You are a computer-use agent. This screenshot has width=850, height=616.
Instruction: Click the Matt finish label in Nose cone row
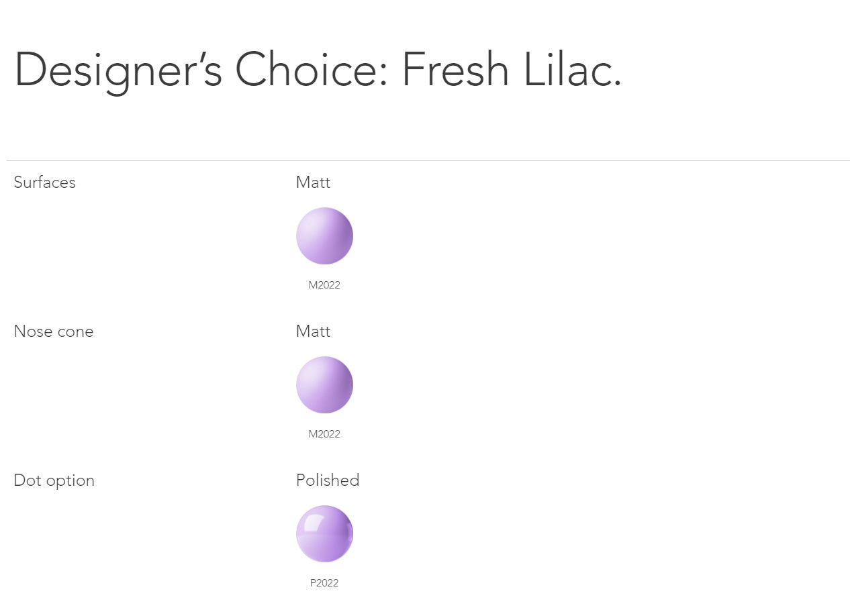pyautogui.click(x=313, y=331)
